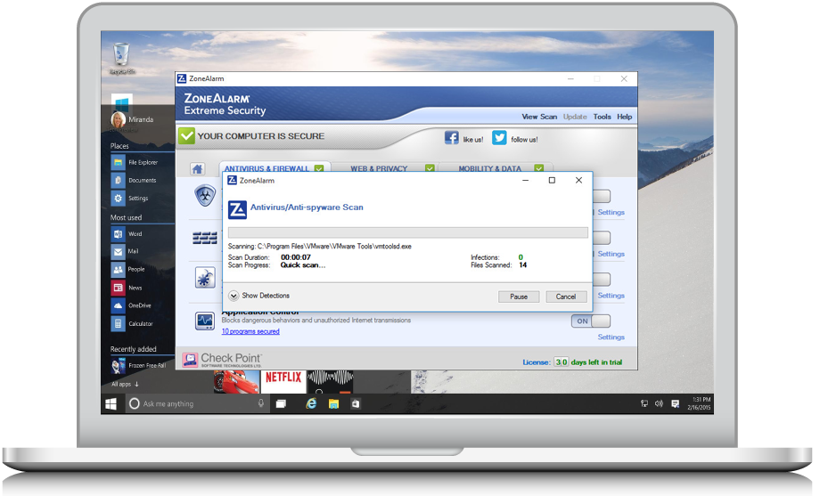Toggle the Antivirus switch in top row
The image size is (820, 504).
click(601, 197)
